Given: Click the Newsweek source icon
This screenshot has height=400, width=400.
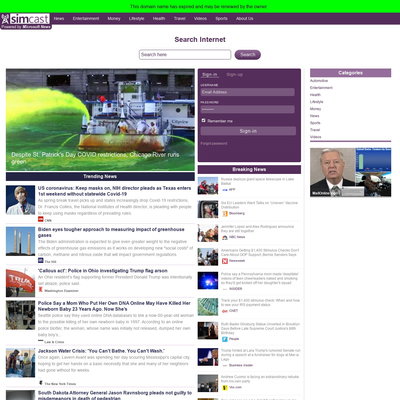Looking at the screenshot, I should (225, 261).
